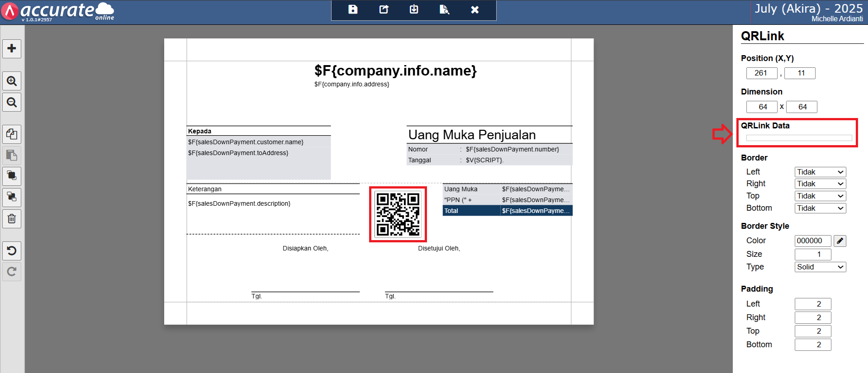Open the Left border dropdown
This screenshot has height=373, width=868.
pyautogui.click(x=820, y=172)
